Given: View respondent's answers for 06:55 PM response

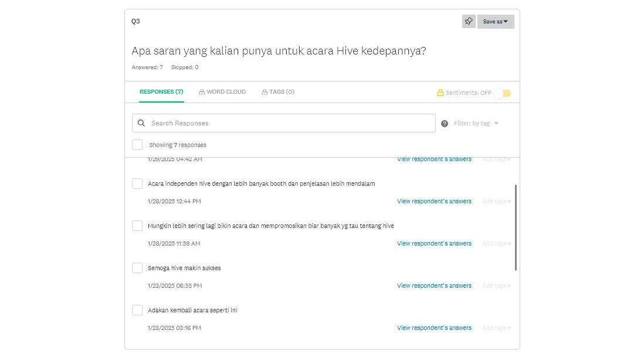Looking at the screenshot, I should click(434, 286).
